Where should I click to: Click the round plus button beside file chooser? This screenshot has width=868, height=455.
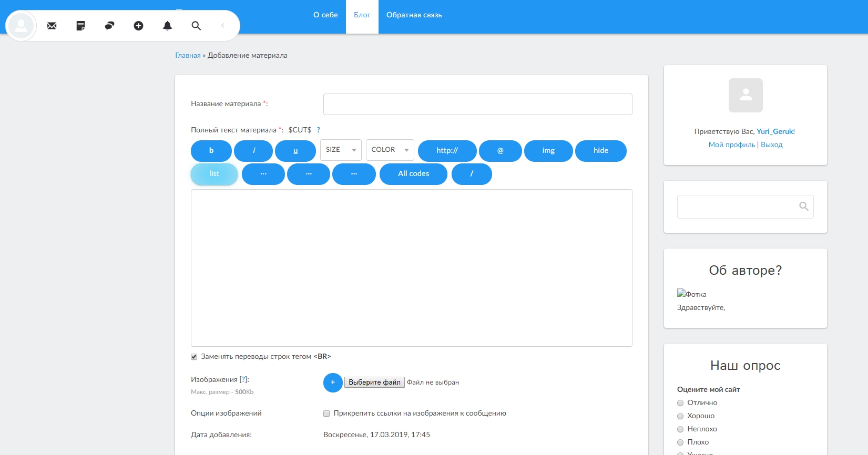(x=333, y=382)
